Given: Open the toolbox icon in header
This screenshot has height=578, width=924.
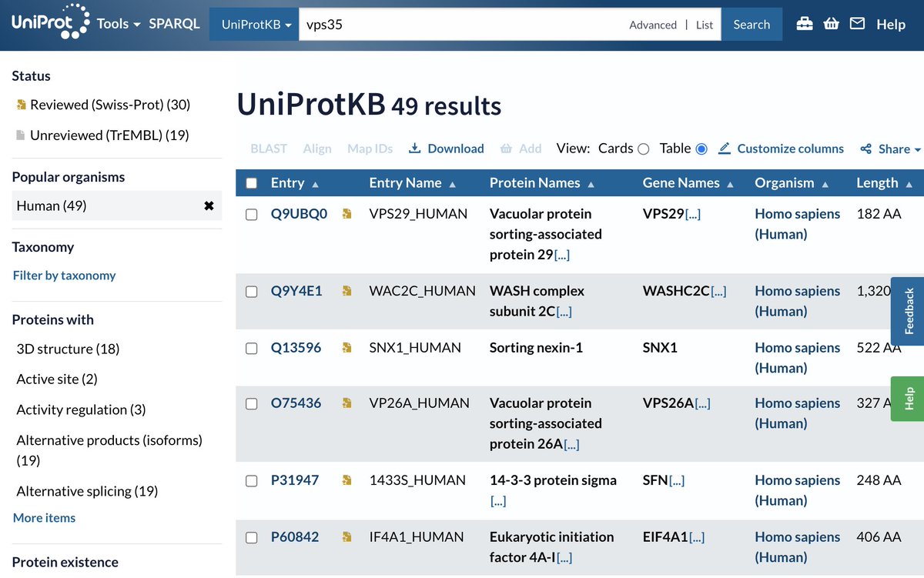Looking at the screenshot, I should coord(805,24).
